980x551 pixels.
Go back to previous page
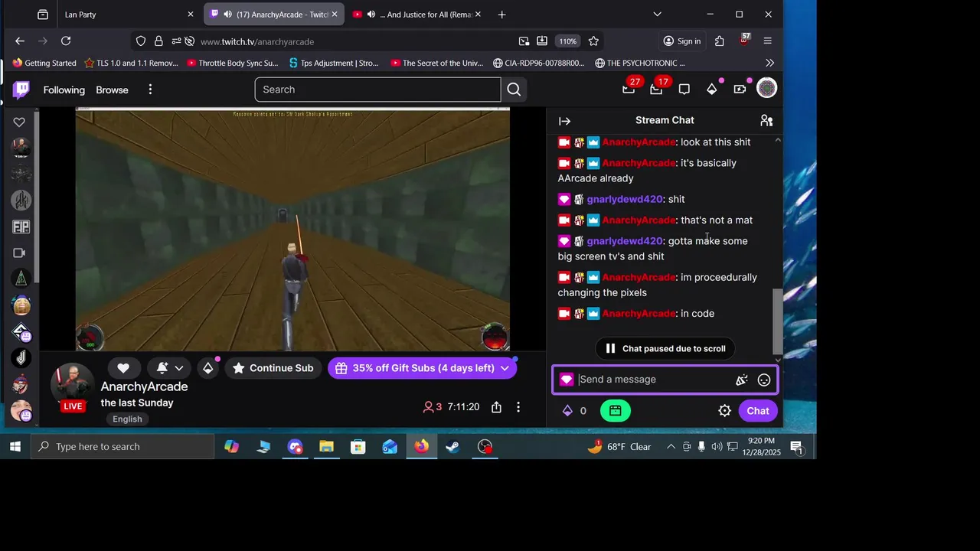click(x=20, y=41)
